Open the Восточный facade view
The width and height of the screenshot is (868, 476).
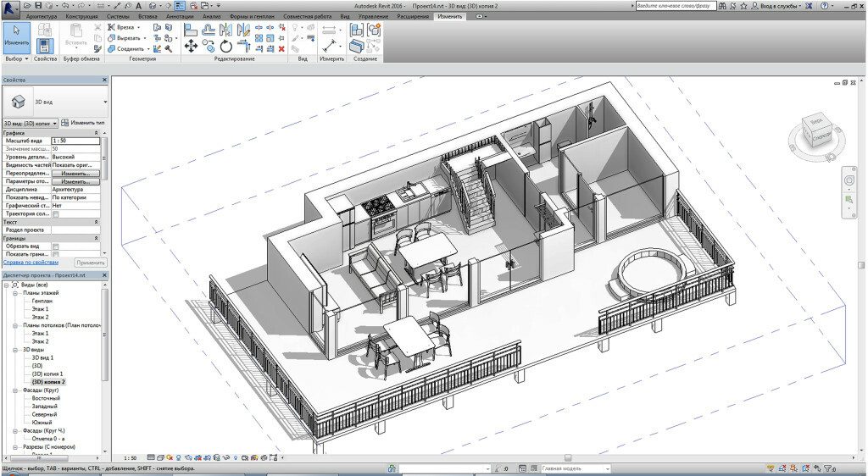(x=46, y=397)
